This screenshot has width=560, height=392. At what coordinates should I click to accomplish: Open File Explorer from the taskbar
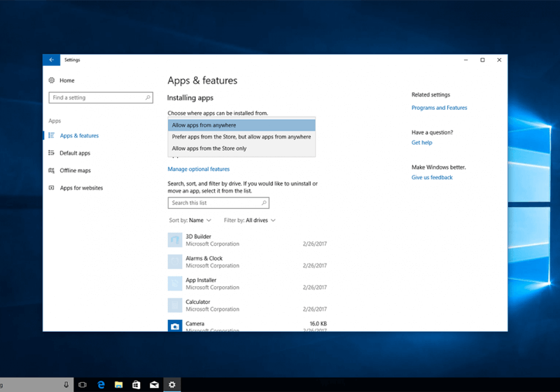pyautogui.click(x=118, y=385)
